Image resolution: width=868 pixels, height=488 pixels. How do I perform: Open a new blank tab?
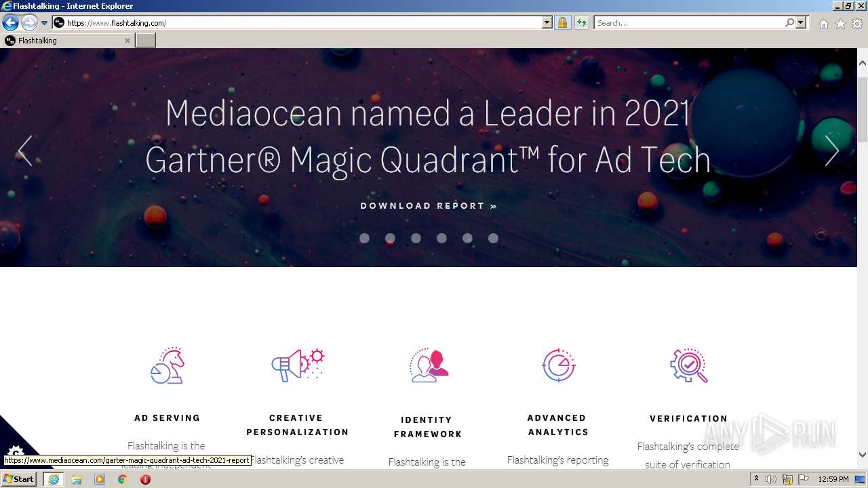point(146,41)
